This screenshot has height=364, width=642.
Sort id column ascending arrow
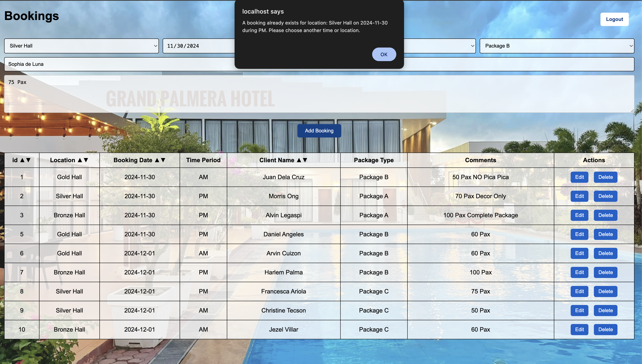coord(22,160)
